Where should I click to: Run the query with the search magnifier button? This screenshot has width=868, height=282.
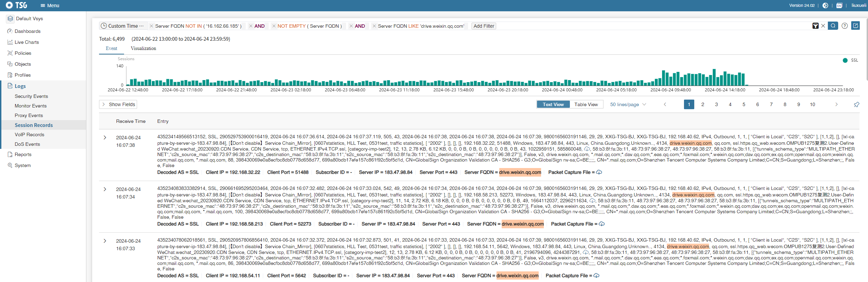[833, 26]
